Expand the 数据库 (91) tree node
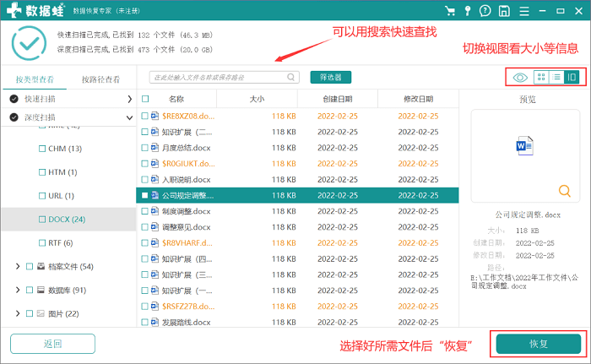Image resolution: width=591 pixels, height=364 pixels. click(x=18, y=290)
